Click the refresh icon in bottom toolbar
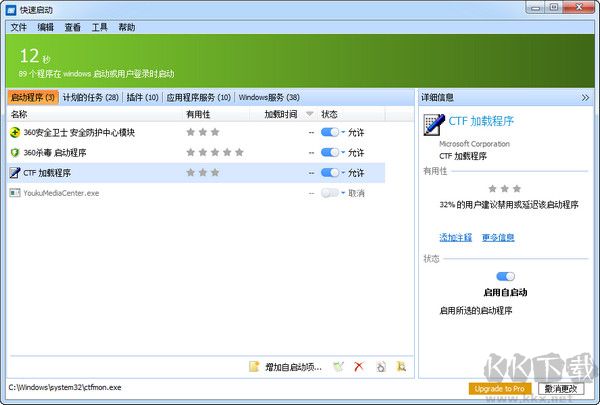Image resolution: width=600 pixels, height=405 pixels. pyautogui.click(x=381, y=367)
